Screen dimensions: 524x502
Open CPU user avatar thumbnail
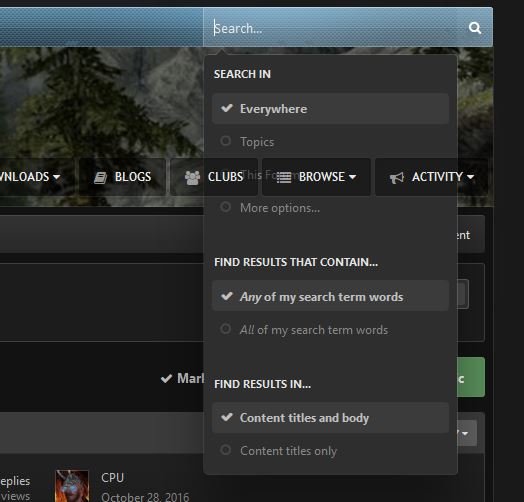72,486
